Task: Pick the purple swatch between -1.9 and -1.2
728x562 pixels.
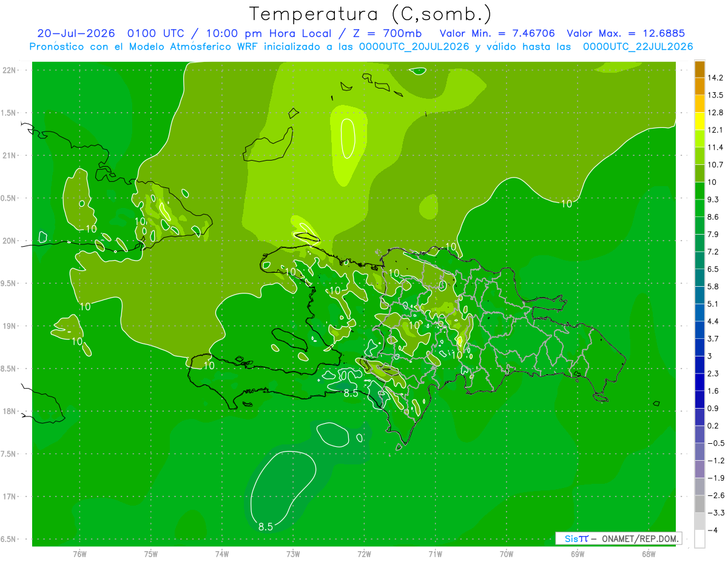Action: 699,469
